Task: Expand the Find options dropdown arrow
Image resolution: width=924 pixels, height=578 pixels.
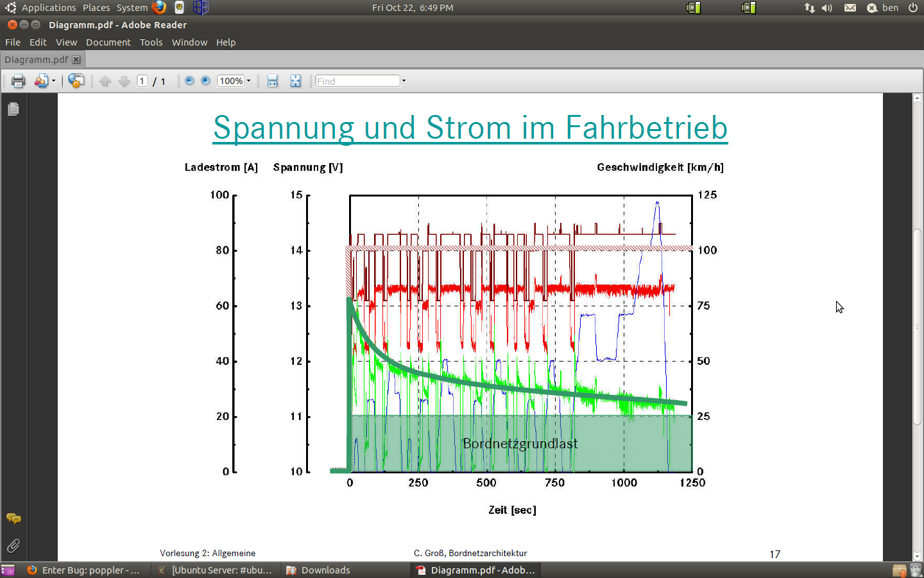Action: click(x=404, y=81)
